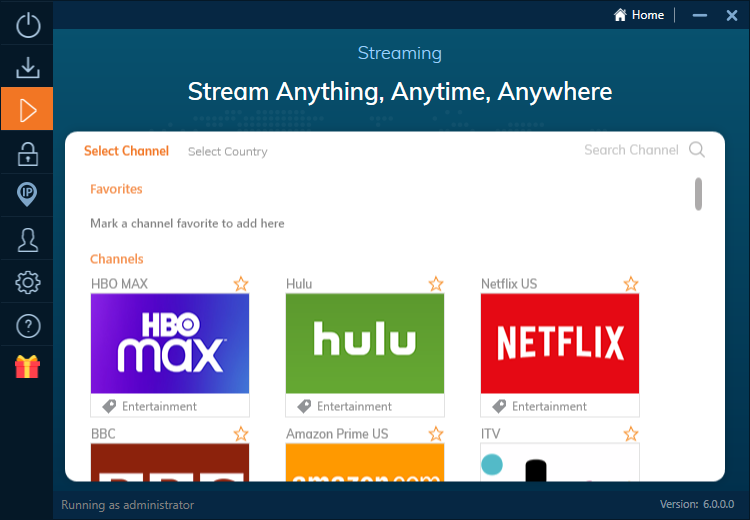Open the BBC channel thumbnail
The height and width of the screenshot is (520, 750).
(x=170, y=462)
